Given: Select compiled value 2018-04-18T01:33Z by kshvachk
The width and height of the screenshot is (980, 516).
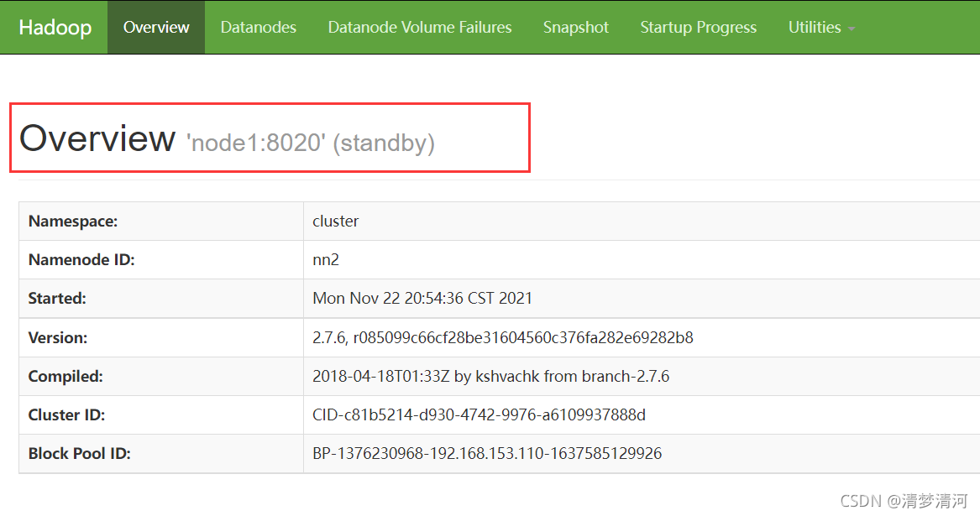Looking at the screenshot, I should pyautogui.click(x=490, y=377).
